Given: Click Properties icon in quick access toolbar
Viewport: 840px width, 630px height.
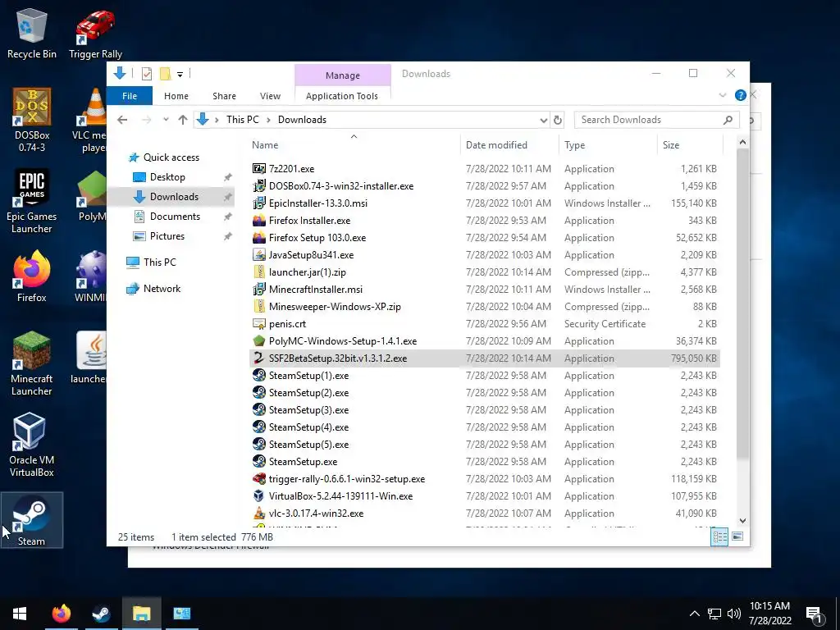Looking at the screenshot, I should tap(147, 73).
